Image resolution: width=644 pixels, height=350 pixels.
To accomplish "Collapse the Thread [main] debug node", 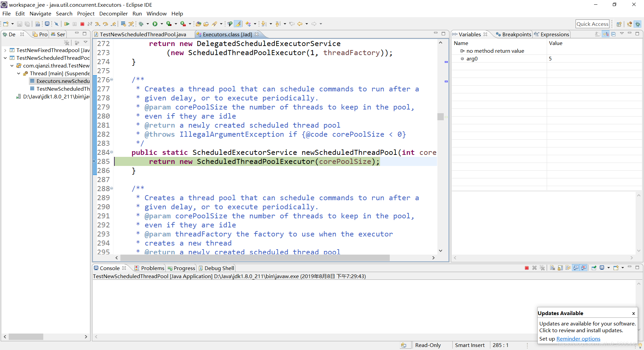I will tap(18, 73).
